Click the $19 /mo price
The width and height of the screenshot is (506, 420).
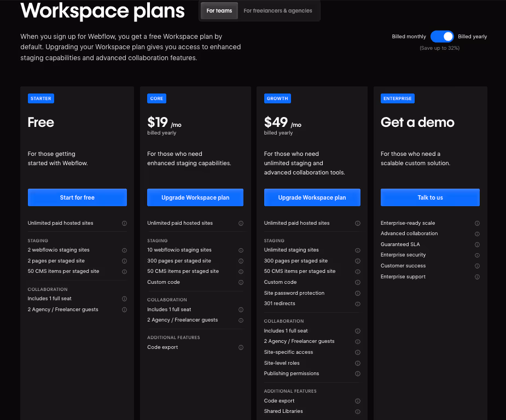click(x=164, y=122)
